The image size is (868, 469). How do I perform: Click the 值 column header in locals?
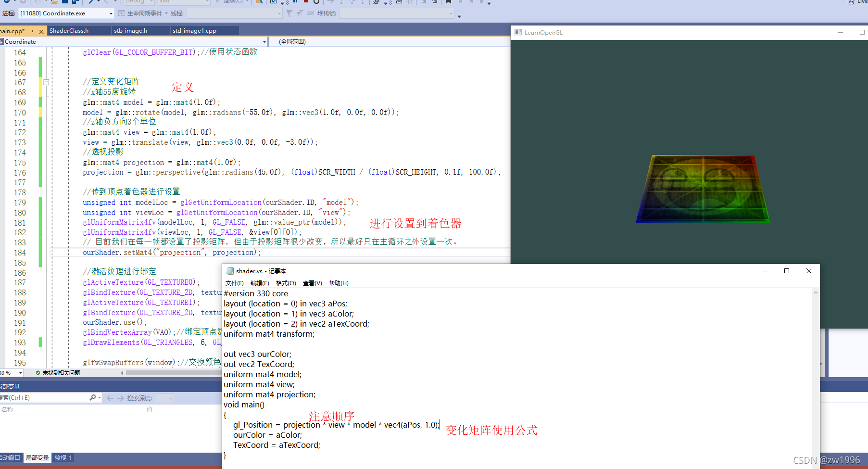click(x=183, y=409)
